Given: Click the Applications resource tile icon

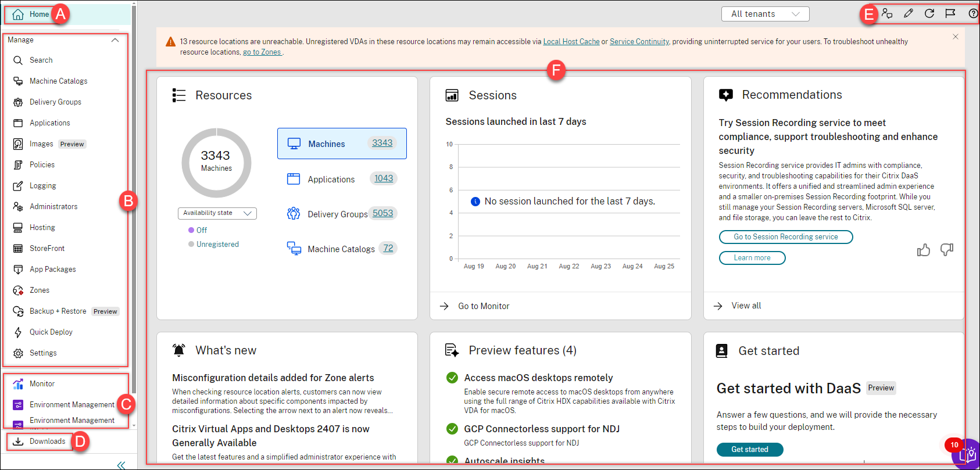Looking at the screenshot, I should (294, 179).
